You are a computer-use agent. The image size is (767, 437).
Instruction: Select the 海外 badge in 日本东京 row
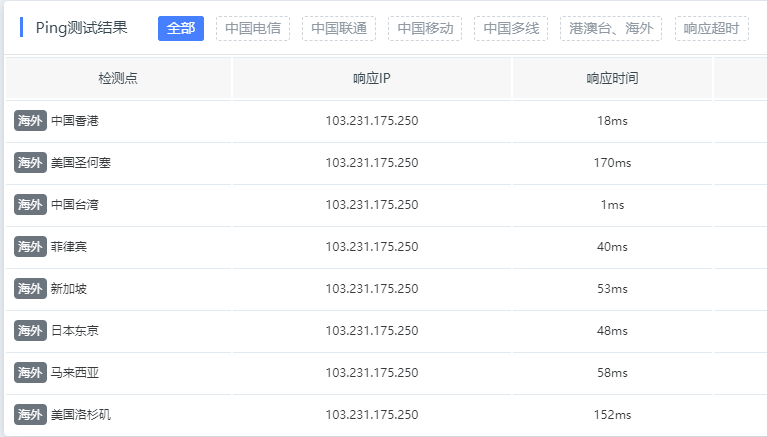pyautogui.click(x=30, y=331)
